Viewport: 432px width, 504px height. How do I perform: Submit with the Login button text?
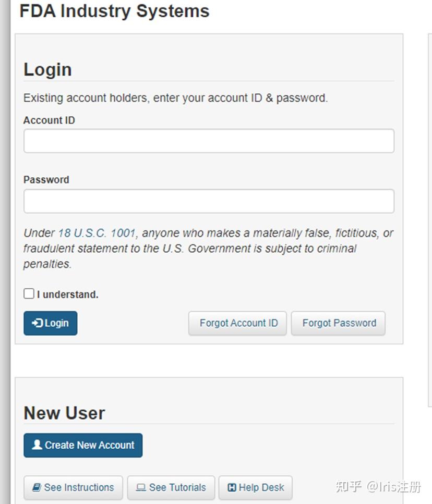pos(57,323)
